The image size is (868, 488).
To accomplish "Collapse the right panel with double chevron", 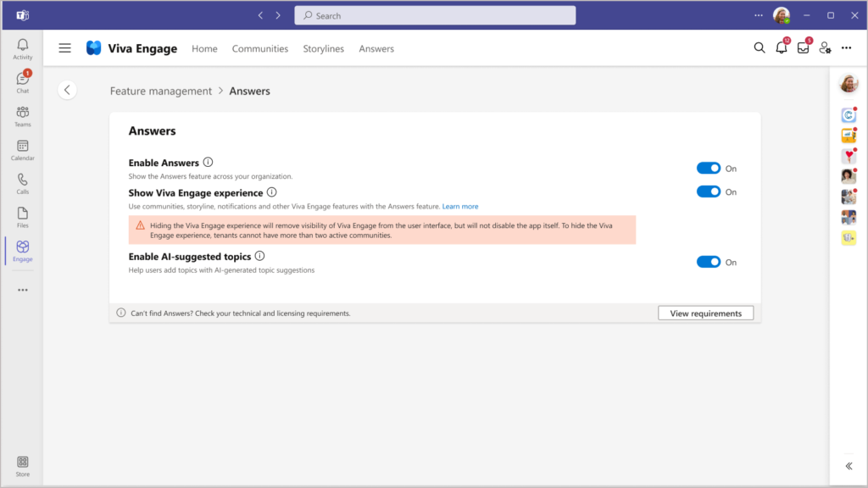I will click(849, 466).
